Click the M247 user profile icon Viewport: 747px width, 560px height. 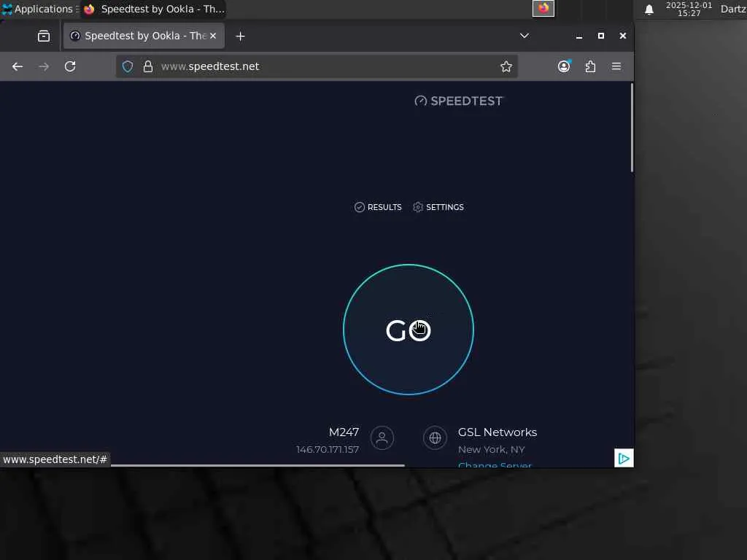tap(382, 437)
